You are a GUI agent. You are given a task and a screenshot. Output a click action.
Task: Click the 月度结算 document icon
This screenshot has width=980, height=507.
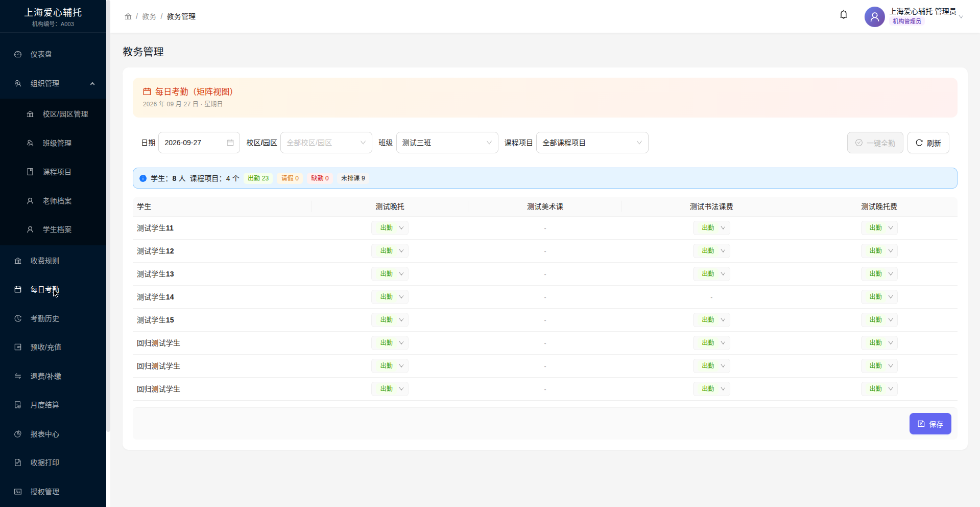18,405
